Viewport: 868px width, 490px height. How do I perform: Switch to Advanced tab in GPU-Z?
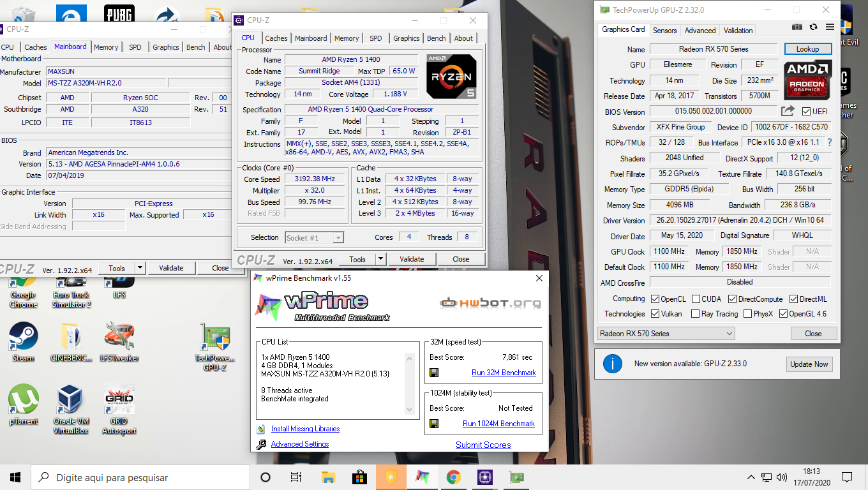[x=700, y=30]
